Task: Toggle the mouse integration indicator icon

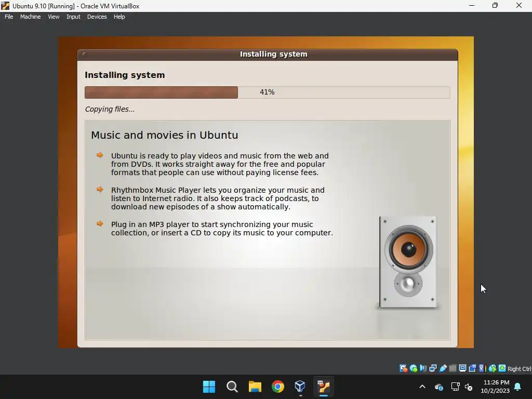Action: coord(493,368)
